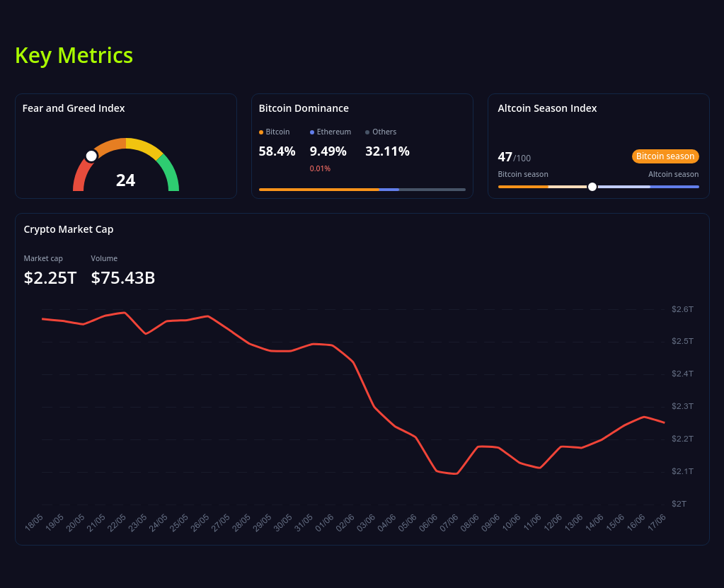Select the blue Ethereum legend dot
Screen dimensions: 724x588
pyautogui.click(x=312, y=132)
